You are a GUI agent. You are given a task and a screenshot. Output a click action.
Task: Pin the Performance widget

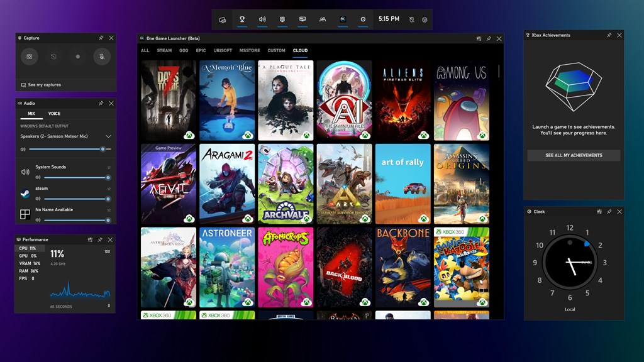point(100,239)
